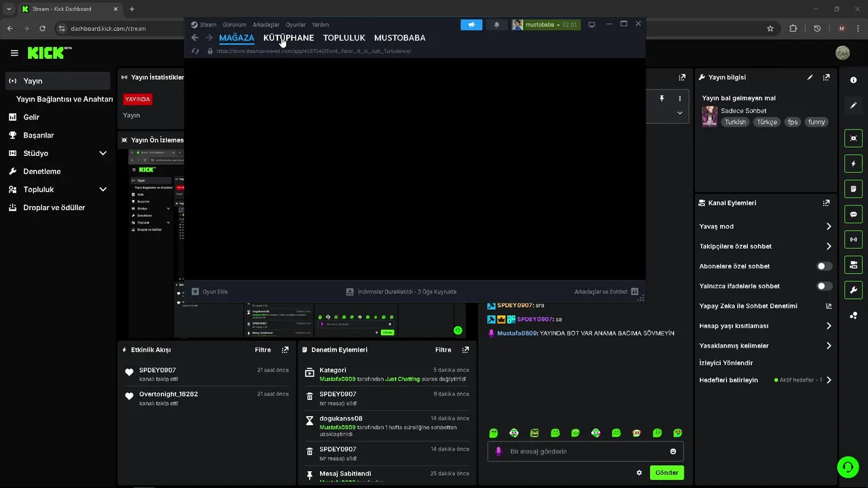
Task: Open Steam Arkadaşlar menu
Action: point(266,24)
